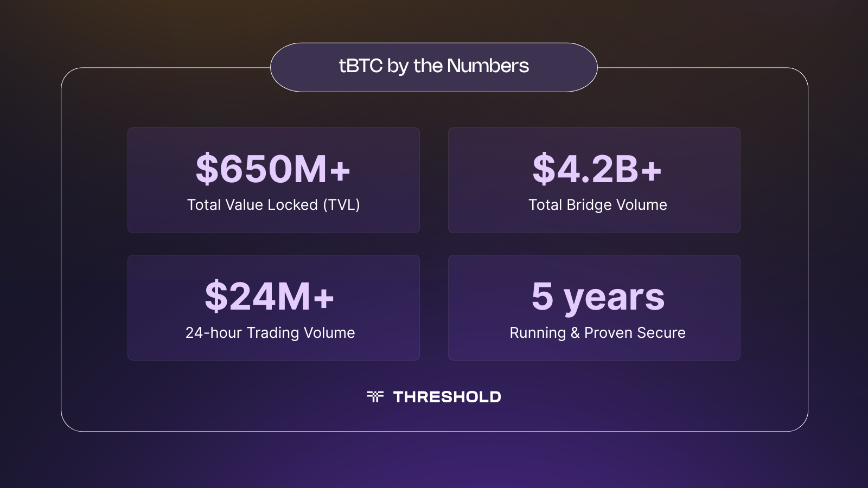Viewport: 868px width, 488px height.
Task: Click the Total Value Locked (TVL) label
Action: (273, 205)
